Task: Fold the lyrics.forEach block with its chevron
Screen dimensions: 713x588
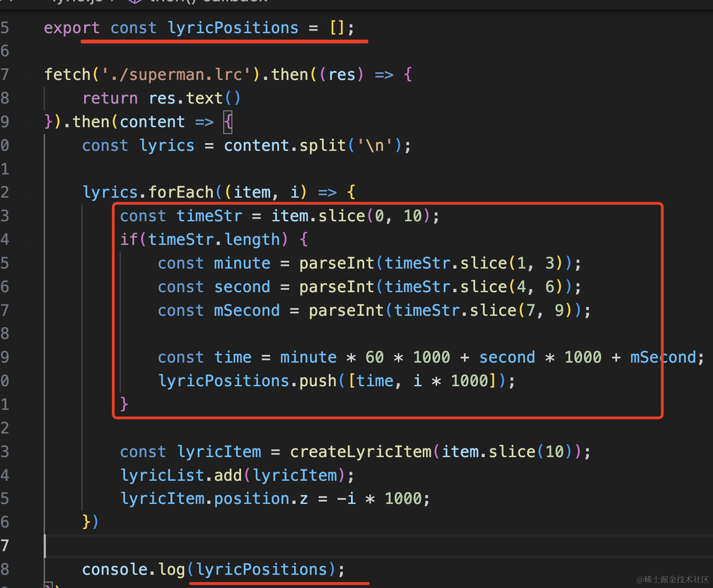Action: [x=30, y=192]
